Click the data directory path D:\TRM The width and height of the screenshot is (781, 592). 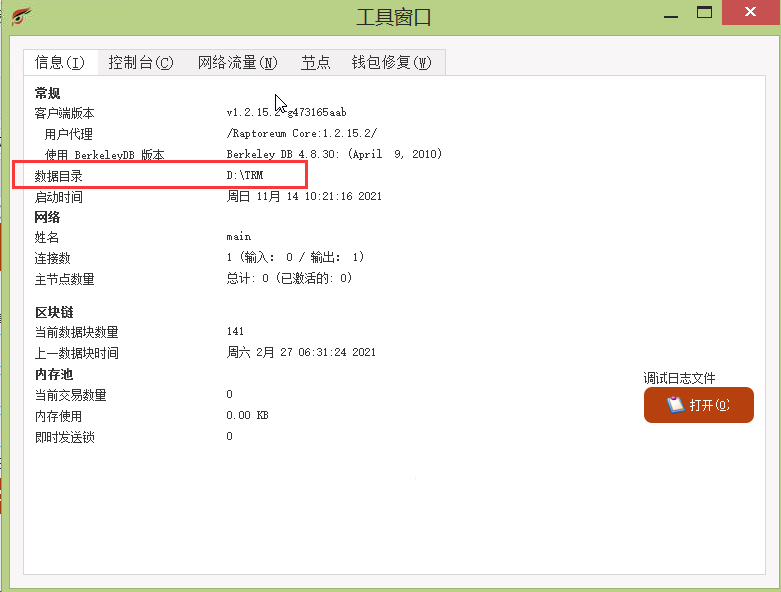coord(245,176)
